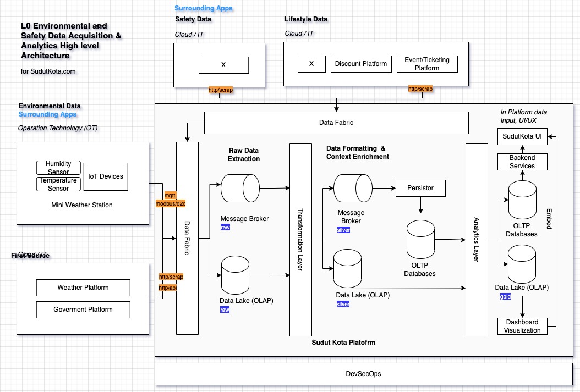The height and width of the screenshot is (392, 580).
Task: Select the Lifestyle Data heading
Action: 306,19
